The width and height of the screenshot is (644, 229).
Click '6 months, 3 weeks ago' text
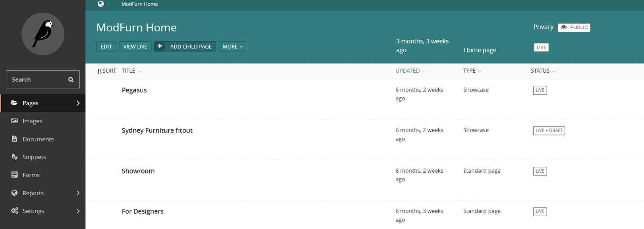pyautogui.click(x=419, y=215)
